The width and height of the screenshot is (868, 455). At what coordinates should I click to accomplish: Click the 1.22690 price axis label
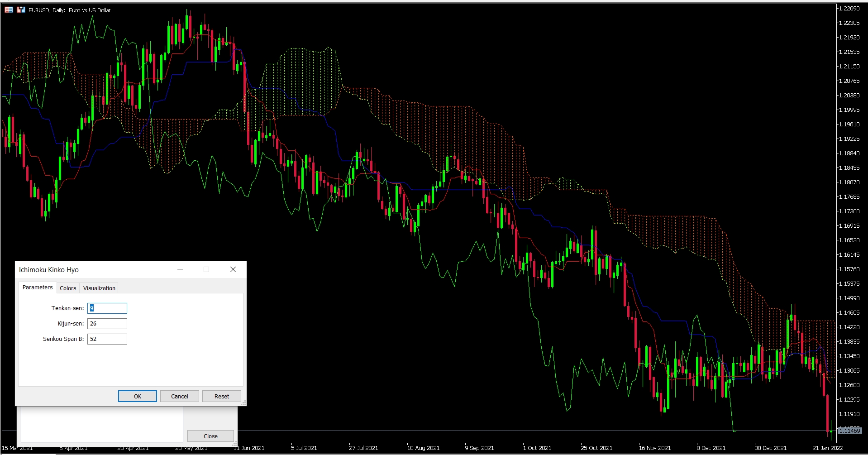[849, 8]
